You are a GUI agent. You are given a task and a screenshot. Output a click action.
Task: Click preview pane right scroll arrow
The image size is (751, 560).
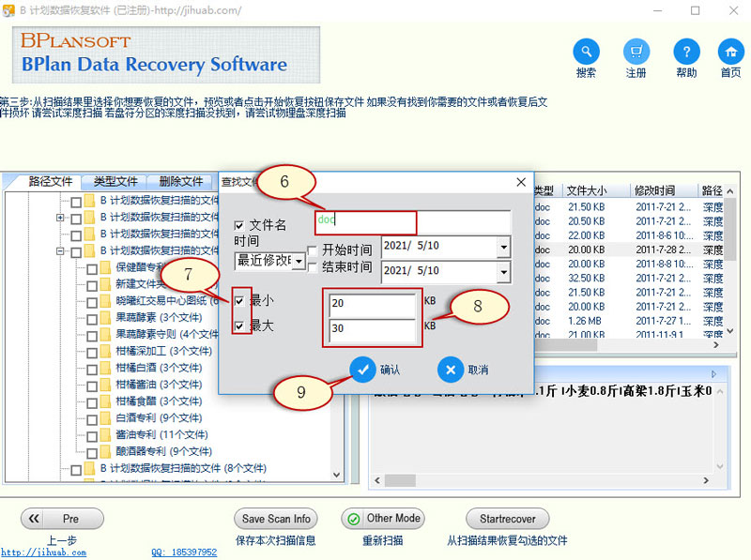[706, 480]
